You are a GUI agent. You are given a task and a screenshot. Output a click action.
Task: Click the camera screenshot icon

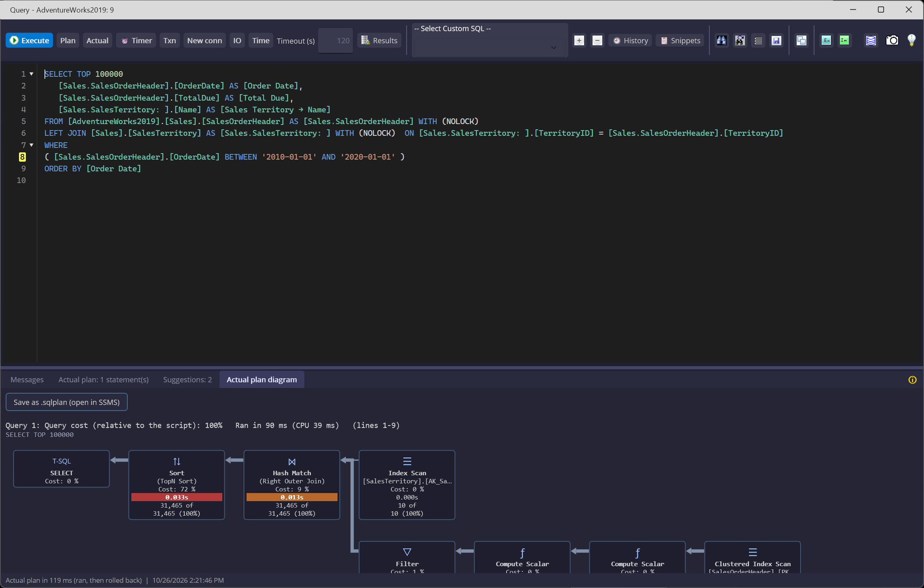pyautogui.click(x=892, y=40)
